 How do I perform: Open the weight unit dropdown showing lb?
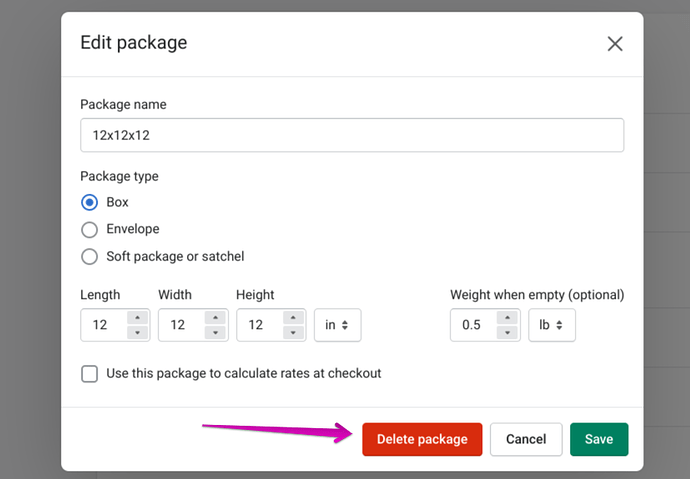(x=551, y=325)
